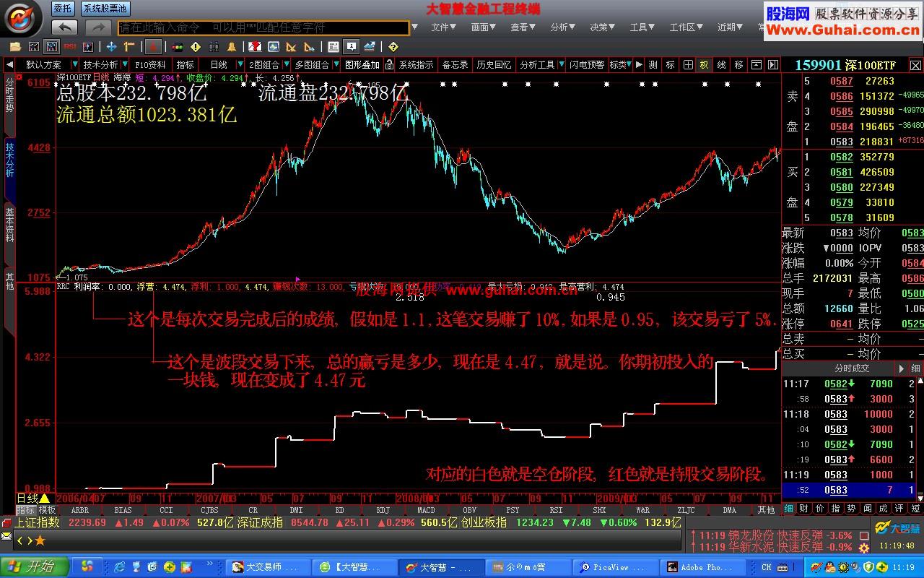Open the 多图组合 dropdown arrow

(336, 64)
